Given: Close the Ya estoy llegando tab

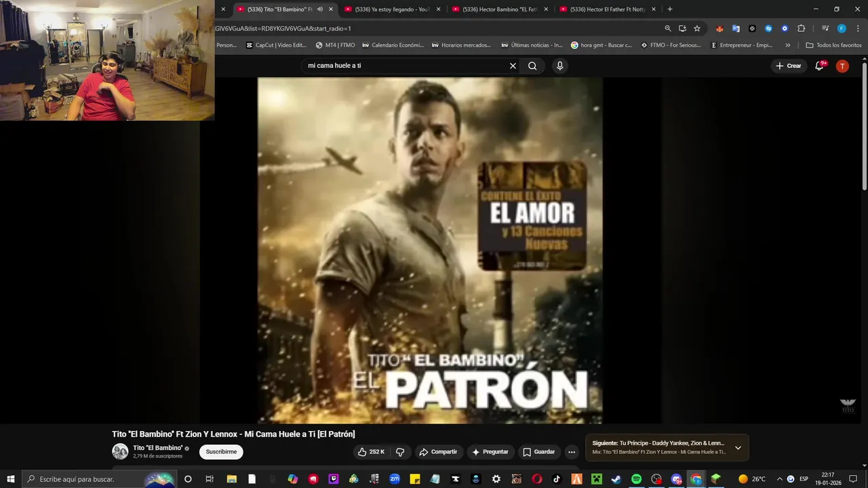Looking at the screenshot, I should coord(438,9).
